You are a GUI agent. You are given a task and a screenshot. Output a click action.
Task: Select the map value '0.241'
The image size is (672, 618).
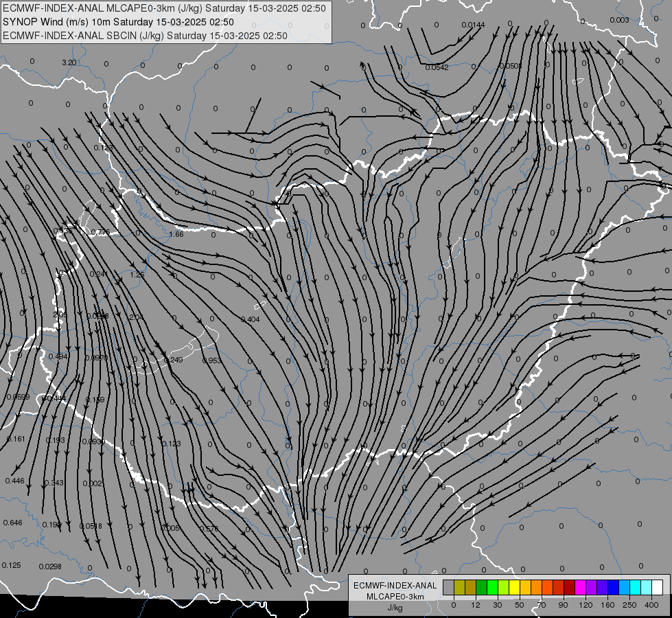point(99,274)
